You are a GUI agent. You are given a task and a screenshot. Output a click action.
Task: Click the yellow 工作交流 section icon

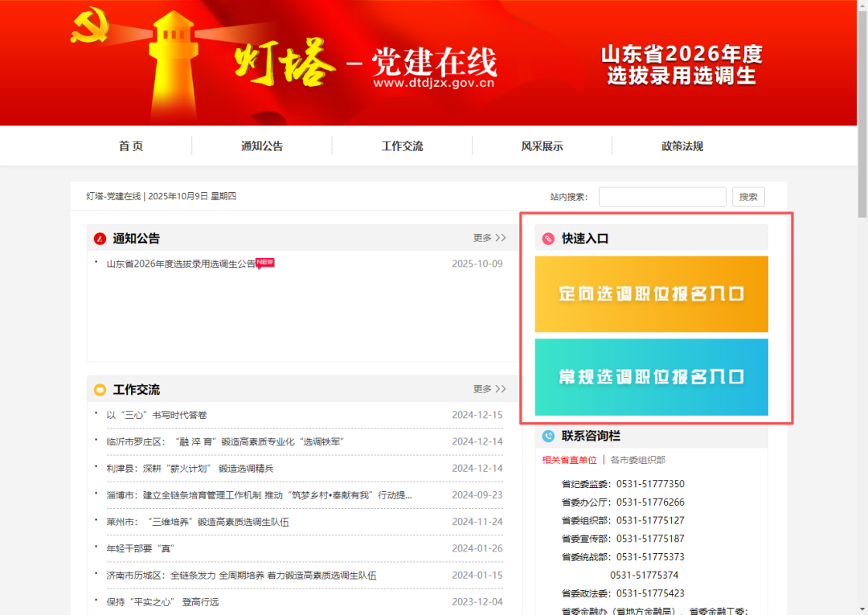click(100, 390)
